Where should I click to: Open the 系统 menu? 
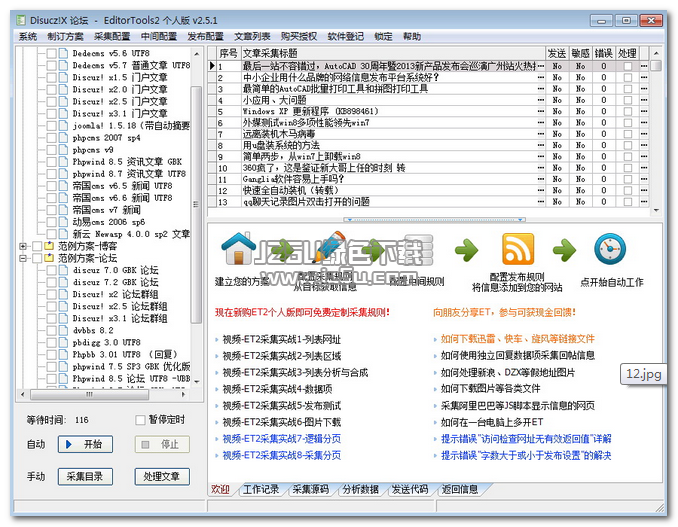pos(28,36)
